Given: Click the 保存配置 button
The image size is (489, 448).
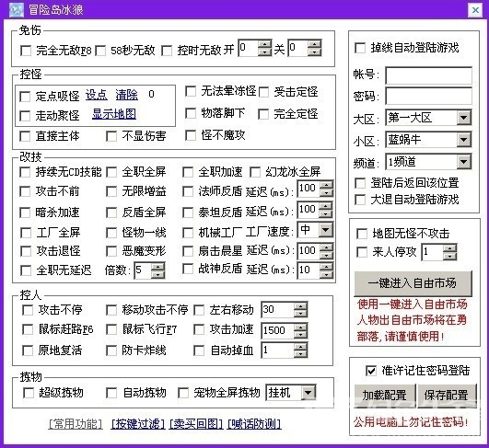Looking at the screenshot, I should (447, 396).
